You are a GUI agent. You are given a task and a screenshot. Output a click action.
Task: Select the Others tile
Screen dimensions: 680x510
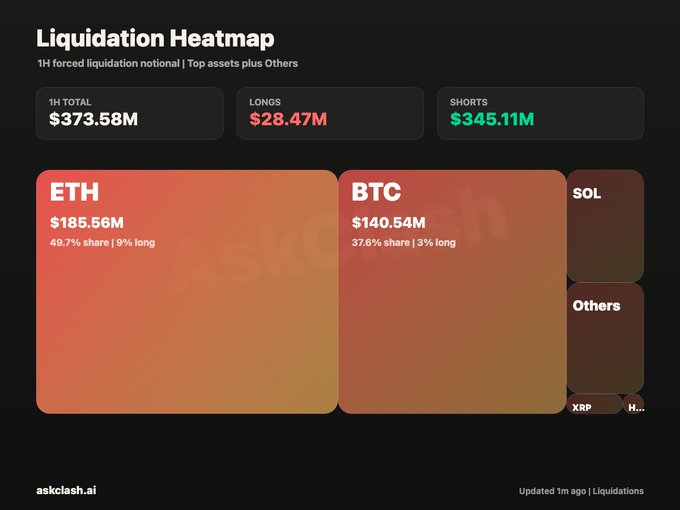[x=605, y=338]
